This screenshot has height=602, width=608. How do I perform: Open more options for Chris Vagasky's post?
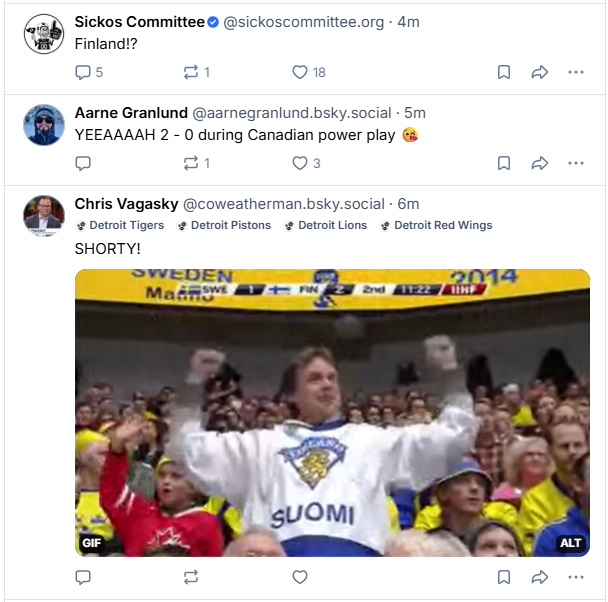coord(575,577)
